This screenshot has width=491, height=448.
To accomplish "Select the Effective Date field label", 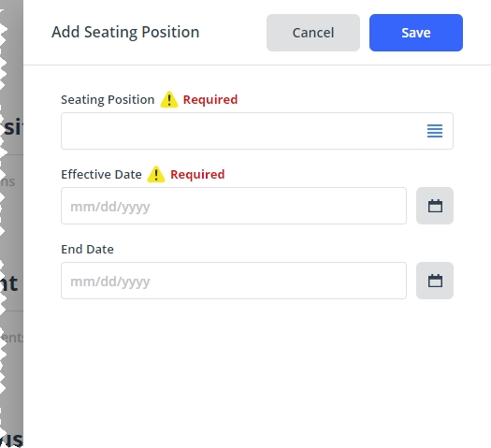I will point(101,175).
